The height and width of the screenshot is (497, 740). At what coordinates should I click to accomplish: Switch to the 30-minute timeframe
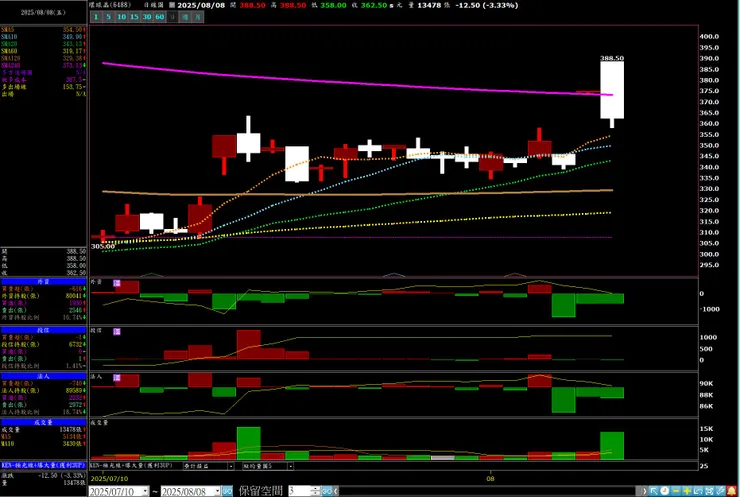click(x=147, y=17)
